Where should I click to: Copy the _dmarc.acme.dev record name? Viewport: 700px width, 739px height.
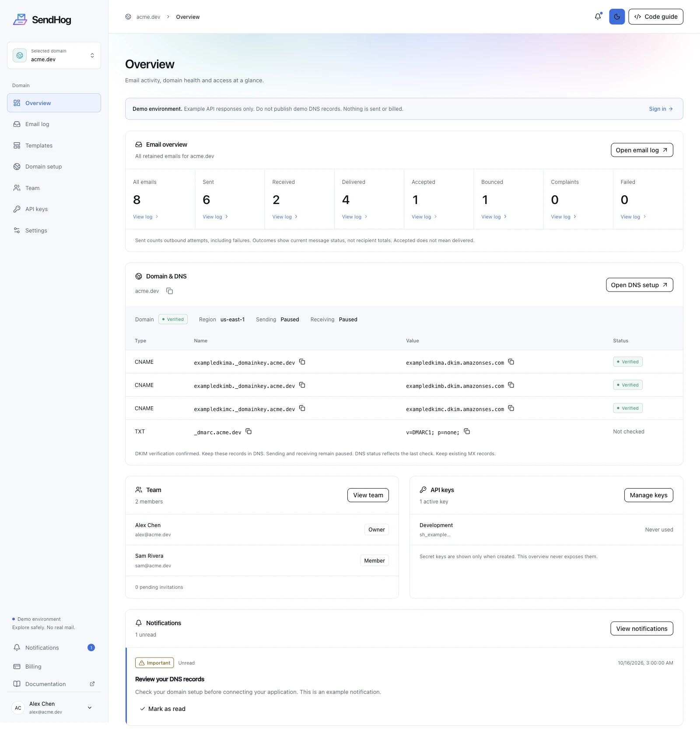(x=248, y=432)
